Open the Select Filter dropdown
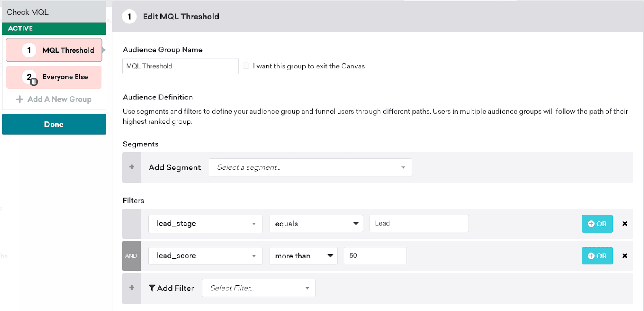This screenshot has width=644, height=311. (x=258, y=288)
